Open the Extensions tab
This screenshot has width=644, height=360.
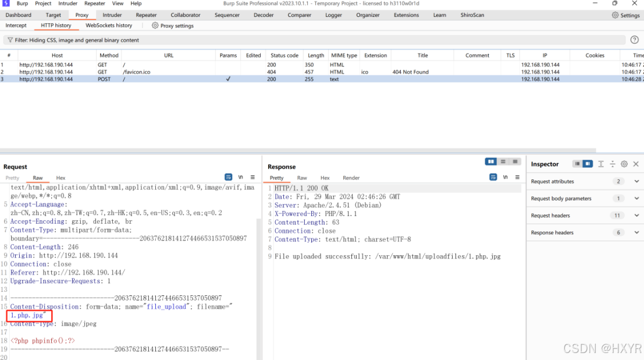click(406, 15)
